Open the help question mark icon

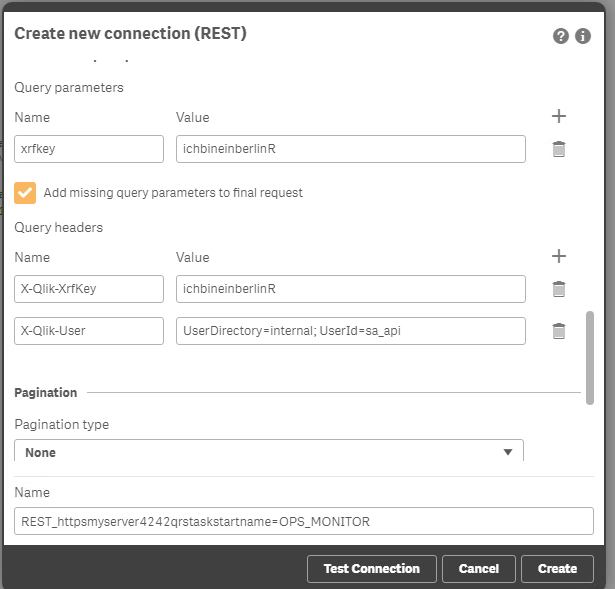pyautogui.click(x=561, y=36)
